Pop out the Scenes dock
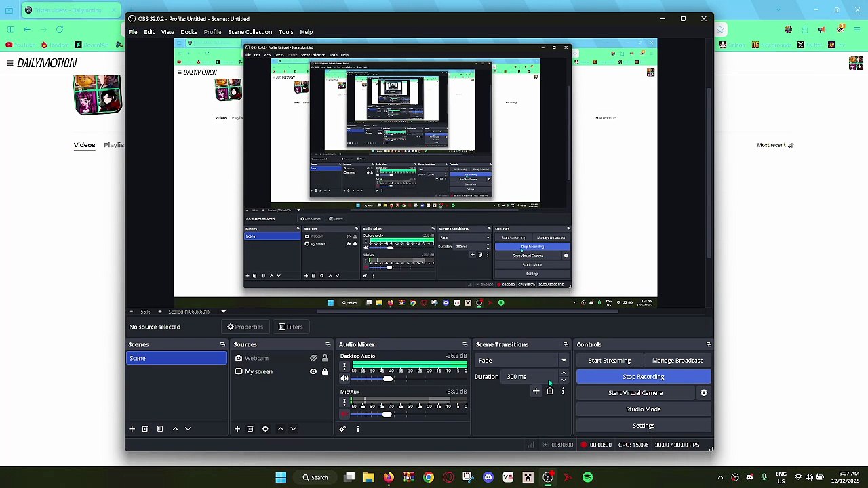 pos(222,344)
